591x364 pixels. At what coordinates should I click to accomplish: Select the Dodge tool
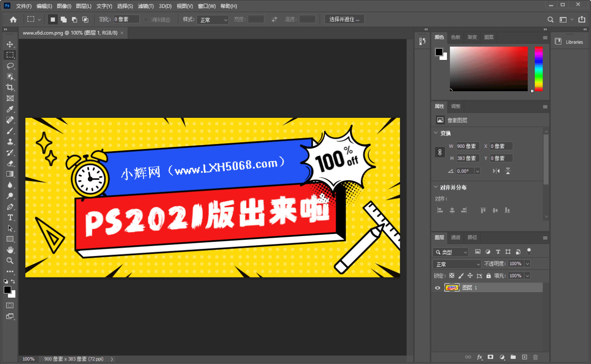pyautogui.click(x=10, y=196)
